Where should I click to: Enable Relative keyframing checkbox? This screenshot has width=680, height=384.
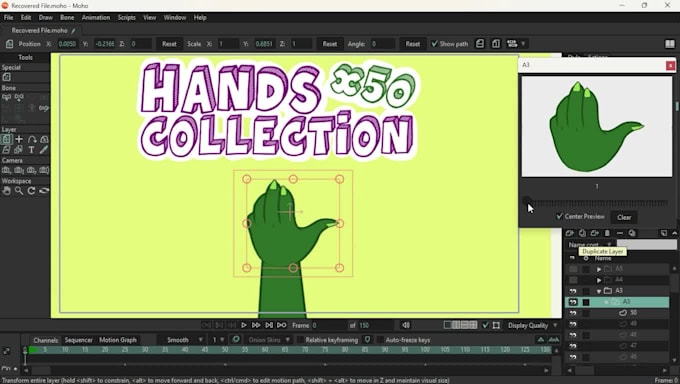click(x=300, y=340)
